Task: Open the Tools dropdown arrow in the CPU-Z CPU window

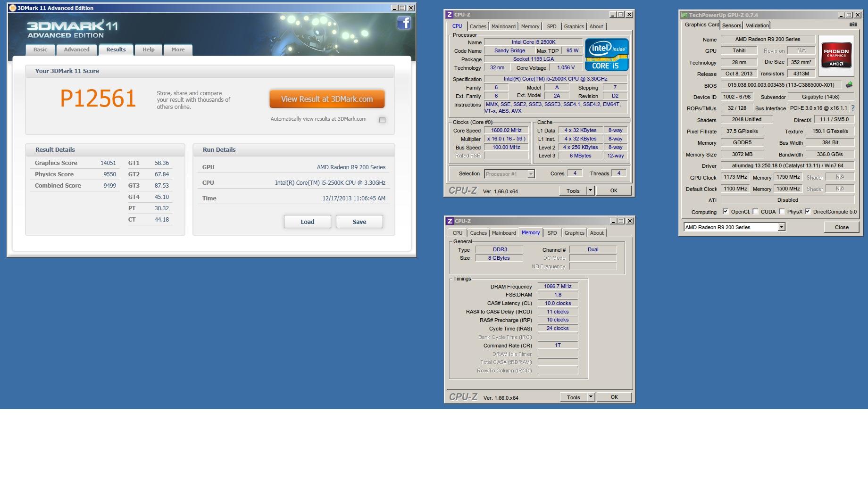Action: click(x=590, y=190)
